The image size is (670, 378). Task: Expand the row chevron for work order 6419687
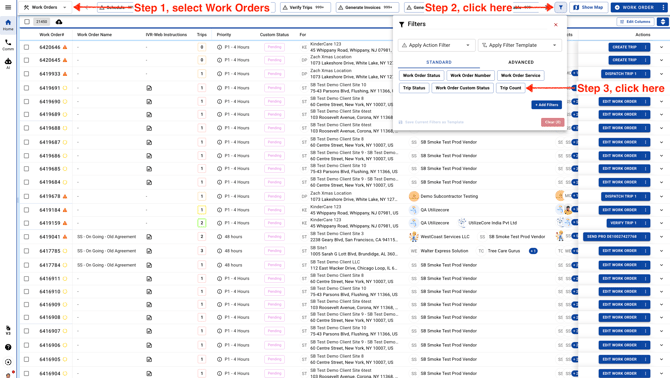coord(661,142)
